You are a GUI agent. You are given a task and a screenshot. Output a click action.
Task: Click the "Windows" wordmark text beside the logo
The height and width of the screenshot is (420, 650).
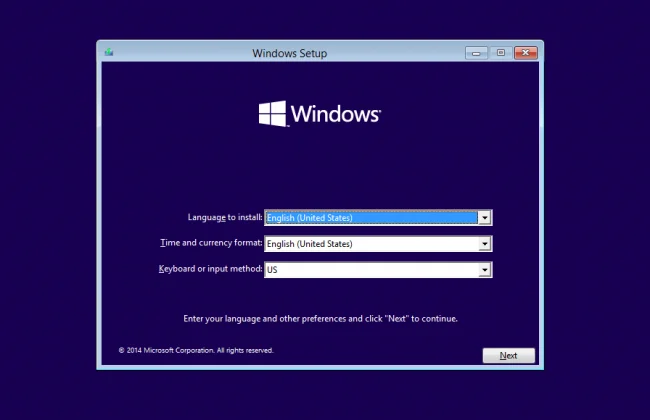point(336,114)
